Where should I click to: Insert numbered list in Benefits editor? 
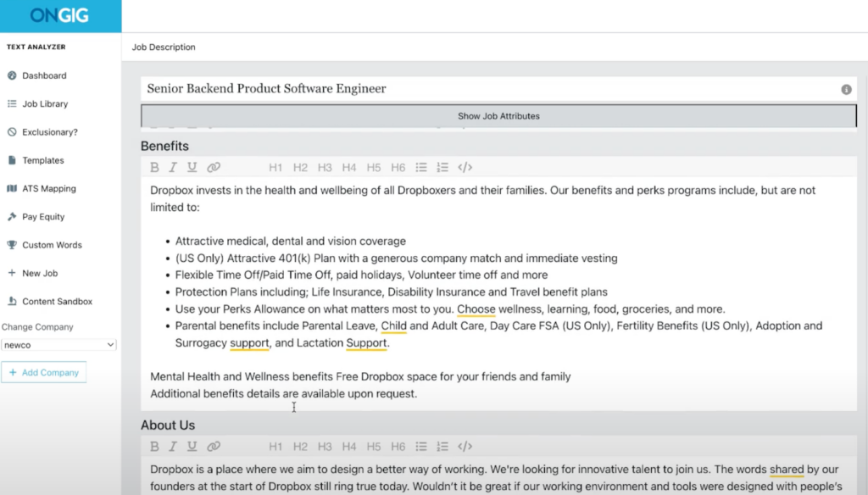click(442, 168)
